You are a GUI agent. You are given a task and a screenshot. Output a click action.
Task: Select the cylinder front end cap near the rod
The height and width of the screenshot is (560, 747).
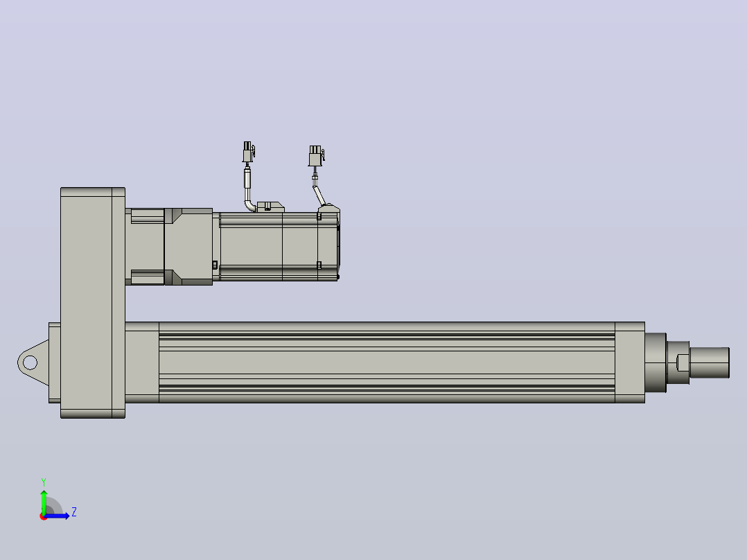click(630, 362)
